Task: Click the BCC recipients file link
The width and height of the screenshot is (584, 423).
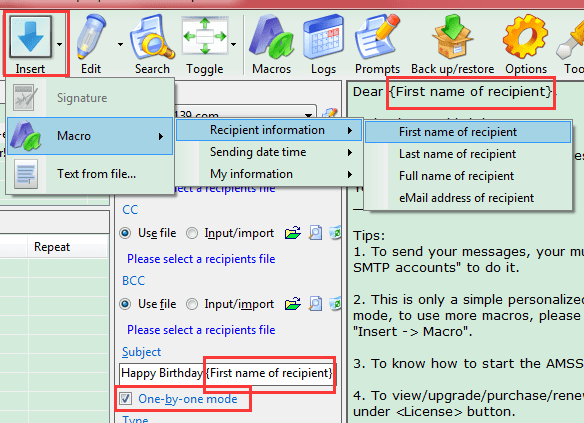Action: pos(201,330)
